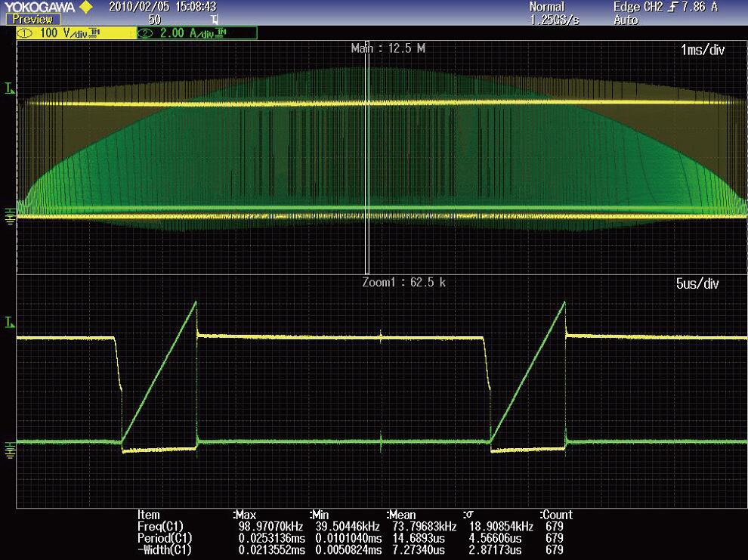This screenshot has width=748, height=560.
Task: Open the 5us/div zoom timebase setting
Action: 699,284
